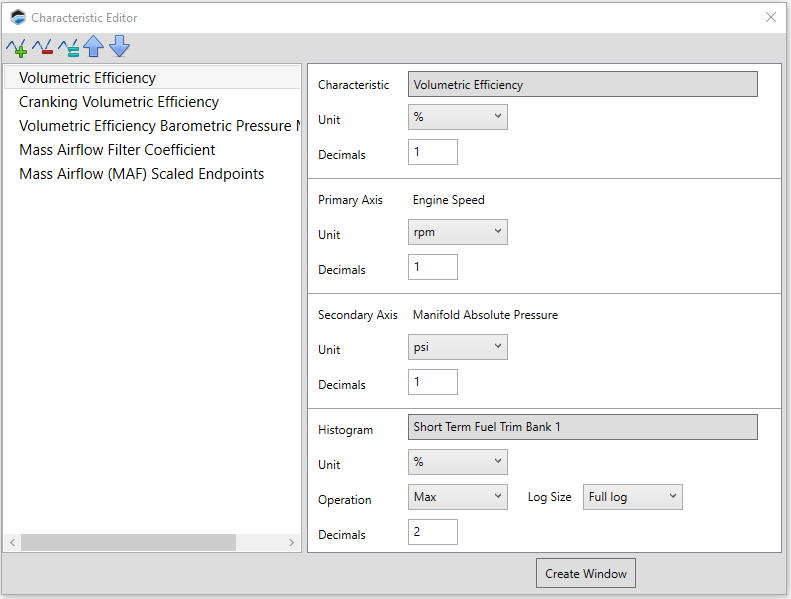Click the horizontal scrollbar right arrow in list
This screenshot has height=599, width=791.
(292, 543)
